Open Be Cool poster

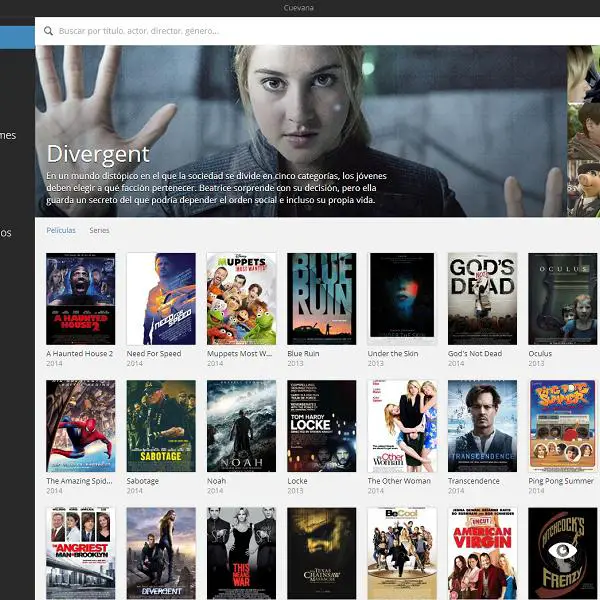point(402,553)
